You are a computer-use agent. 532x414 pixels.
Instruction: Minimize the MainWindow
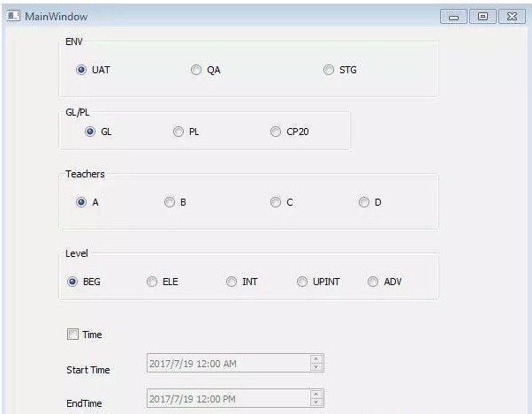point(453,17)
